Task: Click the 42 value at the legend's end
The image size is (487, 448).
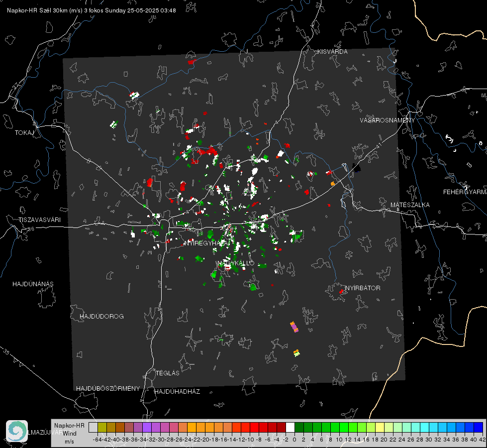Action: click(x=483, y=440)
